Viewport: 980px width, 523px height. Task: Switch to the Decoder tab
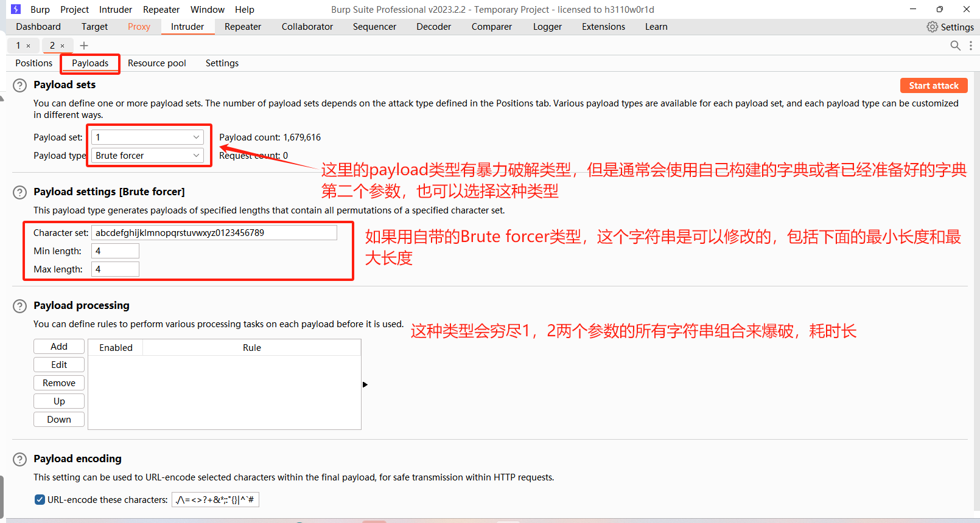pos(433,27)
